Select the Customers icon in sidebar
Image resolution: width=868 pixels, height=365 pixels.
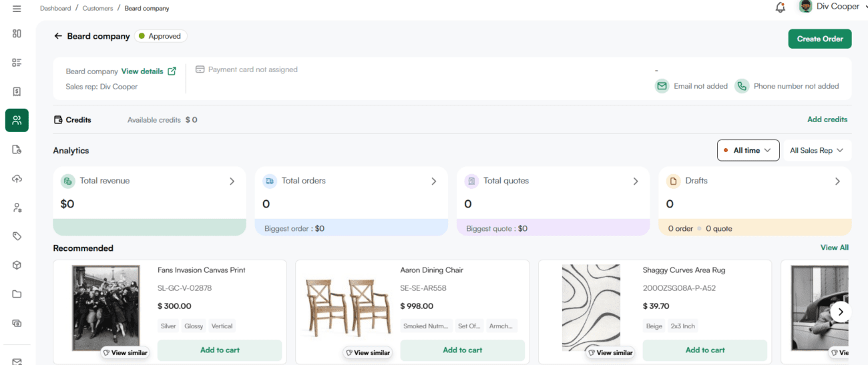click(x=17, y=120)
